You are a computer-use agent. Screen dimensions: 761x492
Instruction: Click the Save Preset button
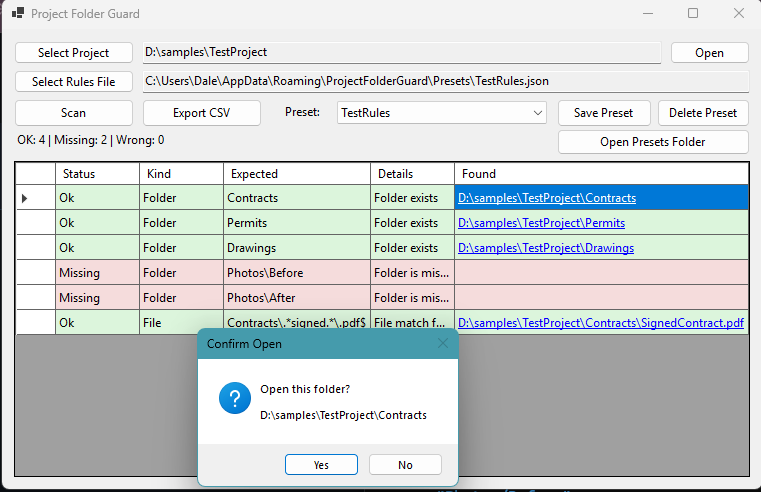point(604,113)
